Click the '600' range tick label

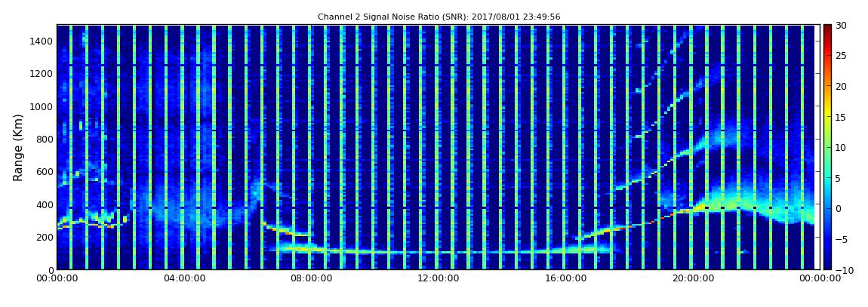point(45,171)
